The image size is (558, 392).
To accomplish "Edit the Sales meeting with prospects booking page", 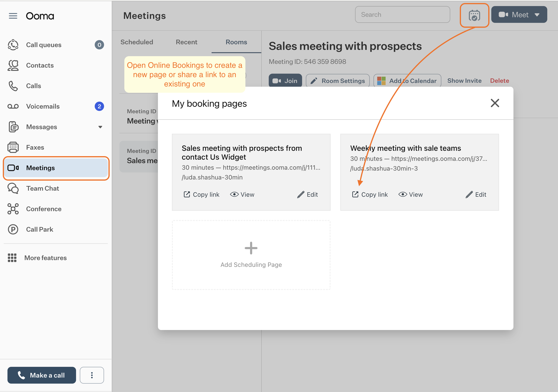I will tap(307, 195).
